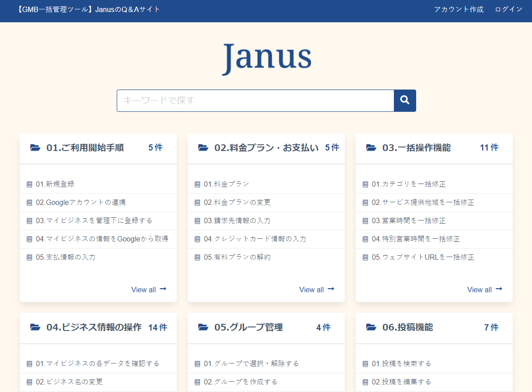Click book icon beside 01.グループで選択・解除する
The height and width of the screenshot is (392, 532).
(197, 364)
